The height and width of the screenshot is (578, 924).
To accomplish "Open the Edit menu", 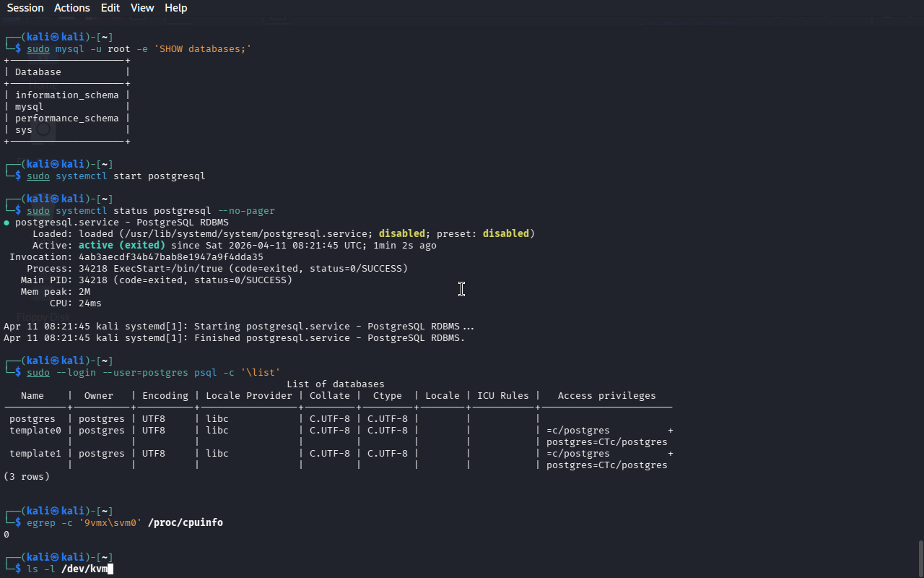I will (x=110, y=8).
